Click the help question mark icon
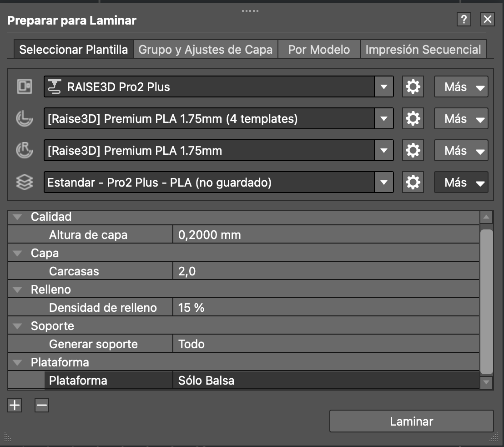 (x=464, y=19)
